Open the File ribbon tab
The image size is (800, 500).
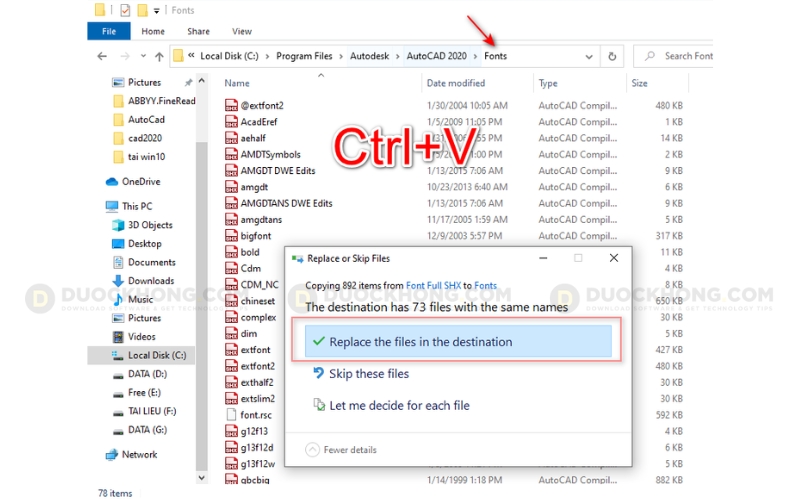pyautogui.click(x=109, y=31)
